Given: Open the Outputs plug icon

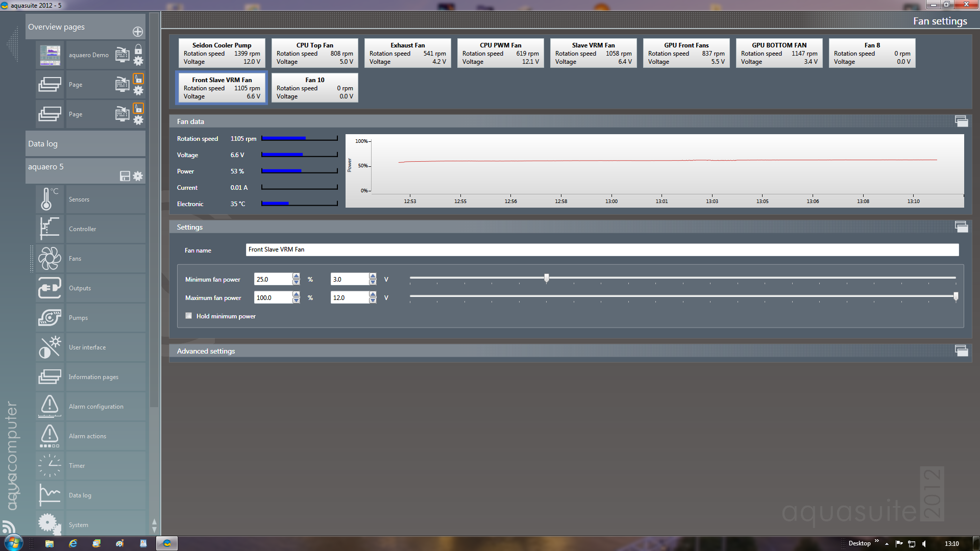Looking at the screenshot, I should pos(50,288).
